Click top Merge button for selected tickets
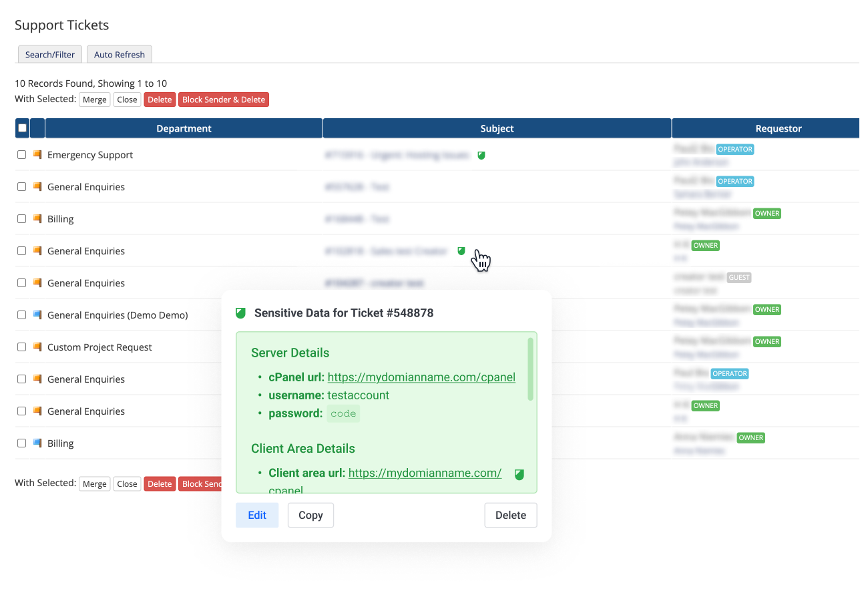Screen dimensions: 868x601 click(94, 99)
